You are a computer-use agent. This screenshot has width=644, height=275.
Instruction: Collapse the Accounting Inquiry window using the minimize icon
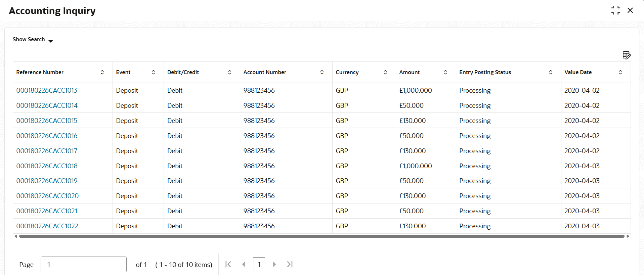click(x=615, y=10)
